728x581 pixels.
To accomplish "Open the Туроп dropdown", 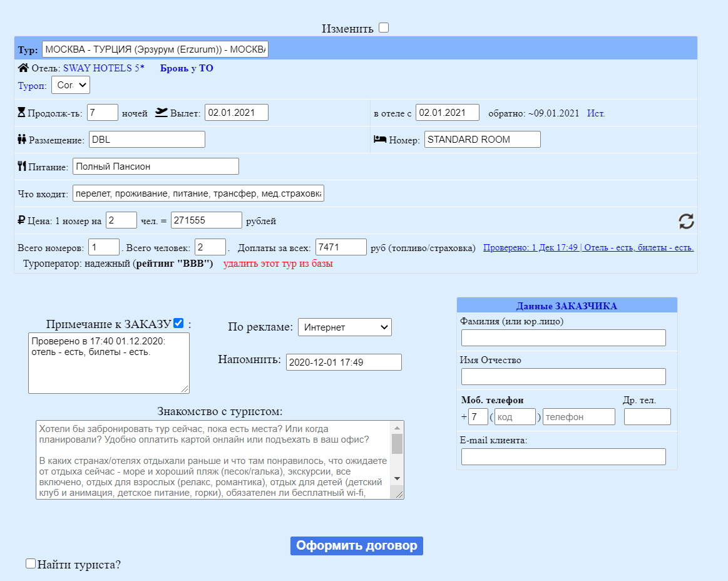I will click(x=71, y=85).
